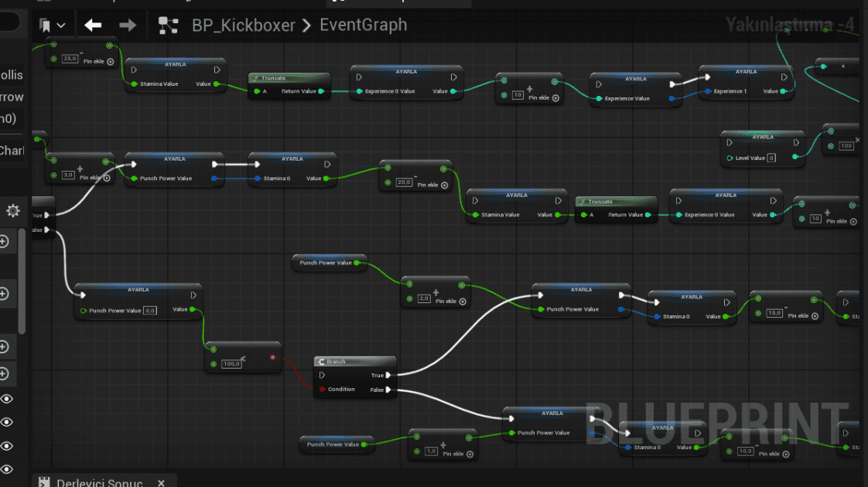Click the branch icon in the Branch header

click(x=320, y=361)
